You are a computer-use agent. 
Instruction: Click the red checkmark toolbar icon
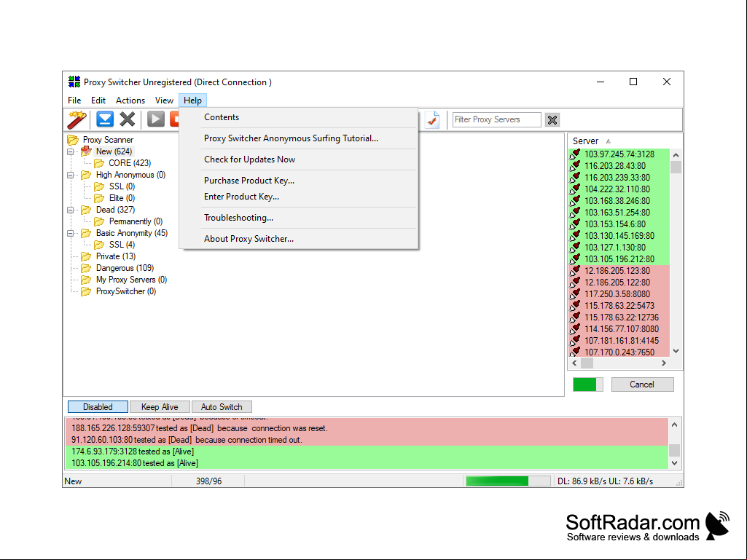click(432, 119)
